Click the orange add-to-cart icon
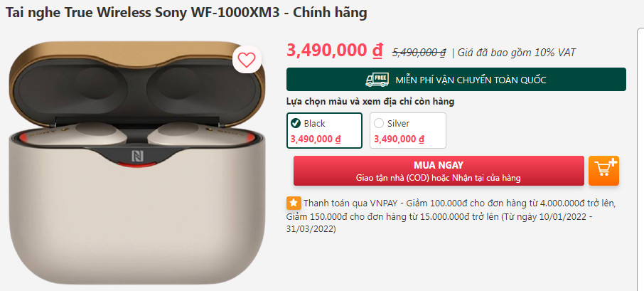 point(603,170)
